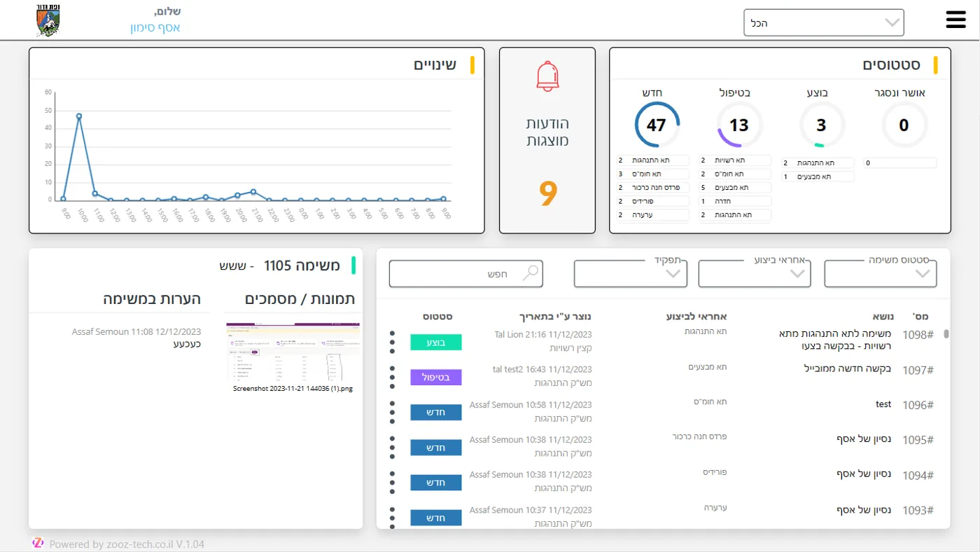Screen dimensions: 980x552
Task: Open three-dot menu for task #1098
Action: point(392,342)
